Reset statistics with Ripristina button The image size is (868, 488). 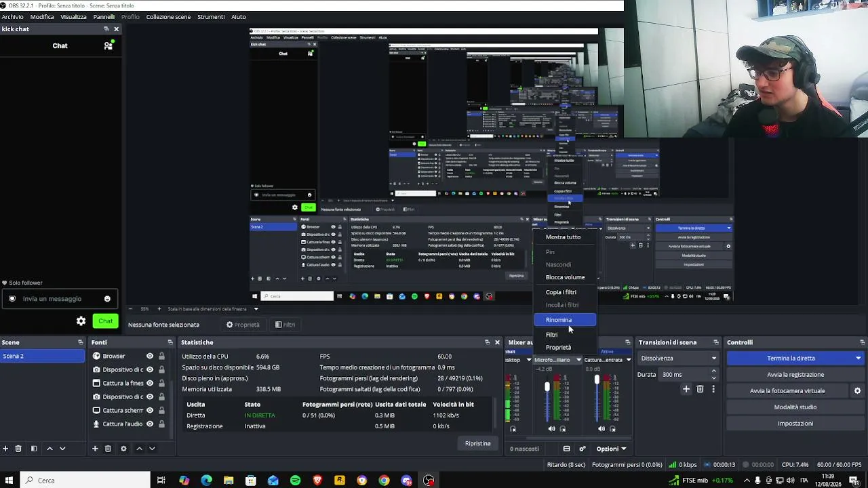[477, 443]
